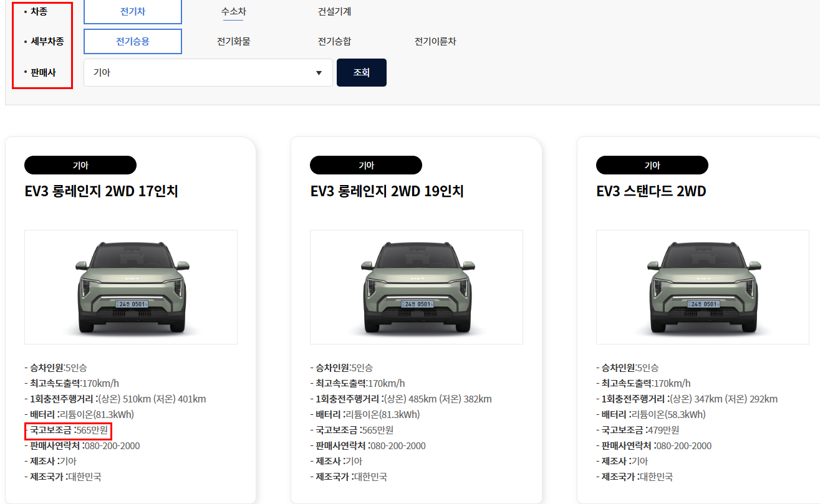Select the 수소차 vehicle type tab
The height and width of the screenshot is (504, 820).
(233, 12)
